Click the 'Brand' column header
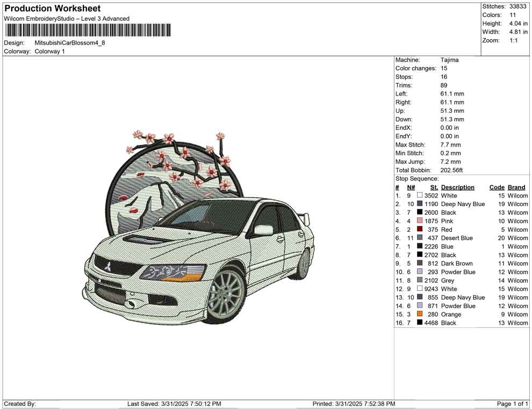Image resolution: width=532 pixels, height=409 pixels. 516,187
